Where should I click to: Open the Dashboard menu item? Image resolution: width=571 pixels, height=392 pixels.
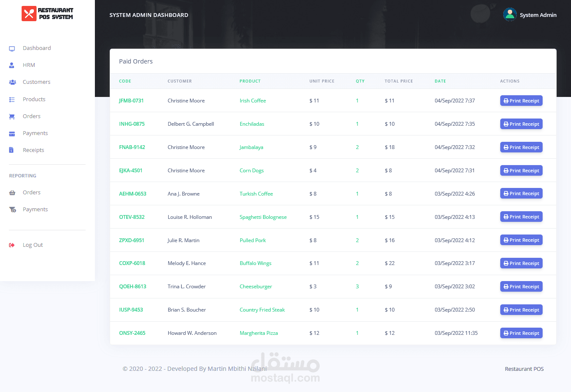[37, 48]
